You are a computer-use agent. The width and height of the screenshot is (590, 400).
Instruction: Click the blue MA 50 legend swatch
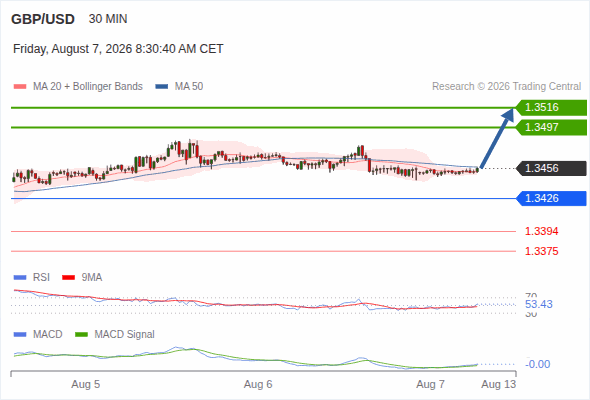[x=162, y=87]
